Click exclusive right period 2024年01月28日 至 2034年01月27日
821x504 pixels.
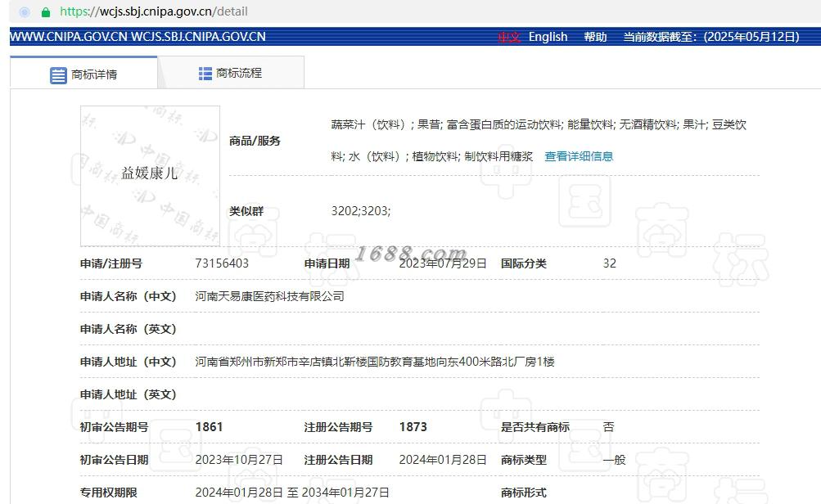292,493
